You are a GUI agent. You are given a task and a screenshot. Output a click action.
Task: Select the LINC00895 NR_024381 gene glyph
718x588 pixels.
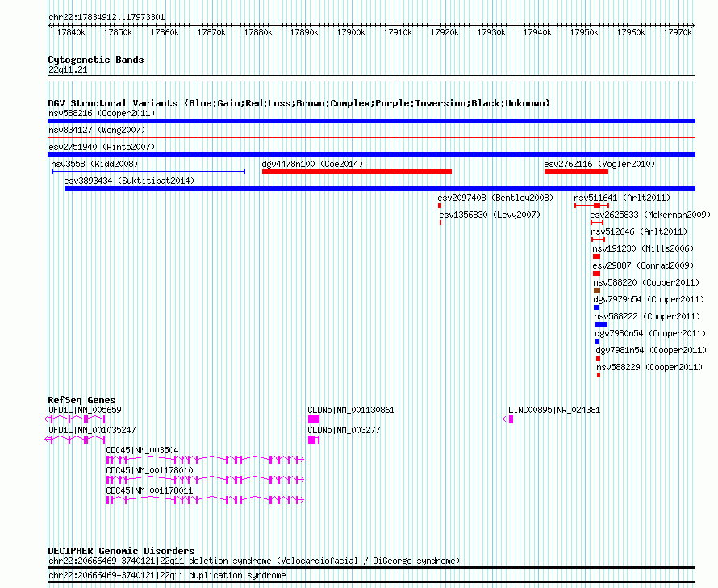point(508,419)
